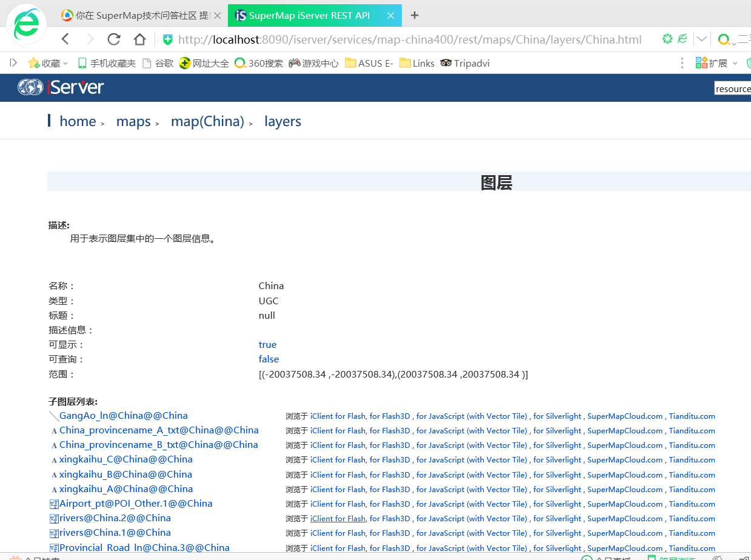The height and width of the screenshot is (560, 751).
Task: Click the iServer logo in header
Action: [61, 87]
